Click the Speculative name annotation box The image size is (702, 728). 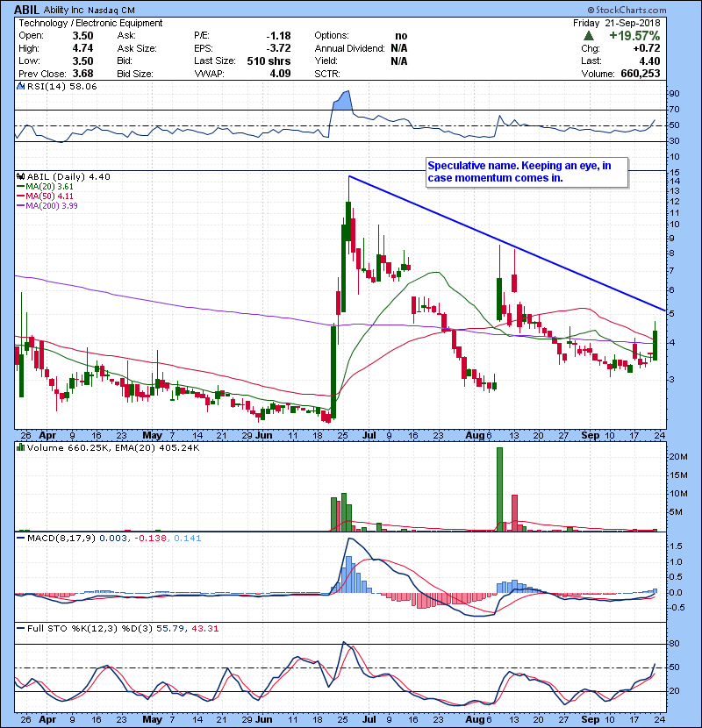pos(526,172)
